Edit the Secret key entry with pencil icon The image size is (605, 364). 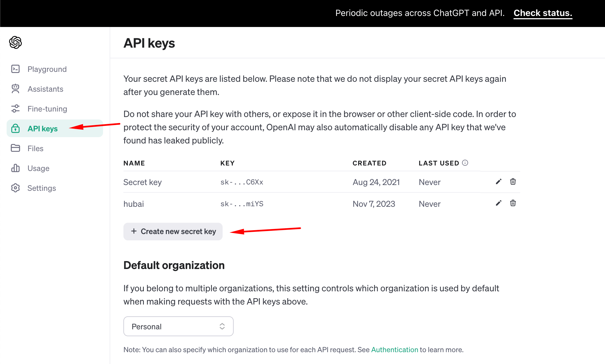(x=499, y=182)
